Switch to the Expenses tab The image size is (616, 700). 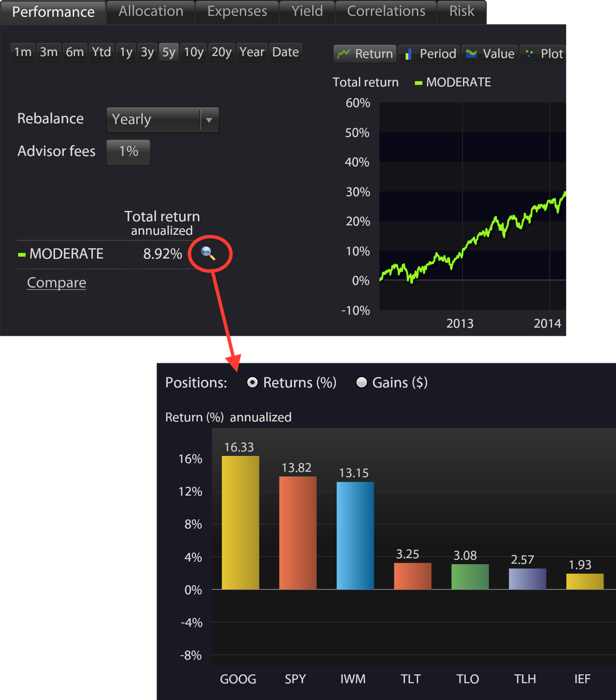237,11
